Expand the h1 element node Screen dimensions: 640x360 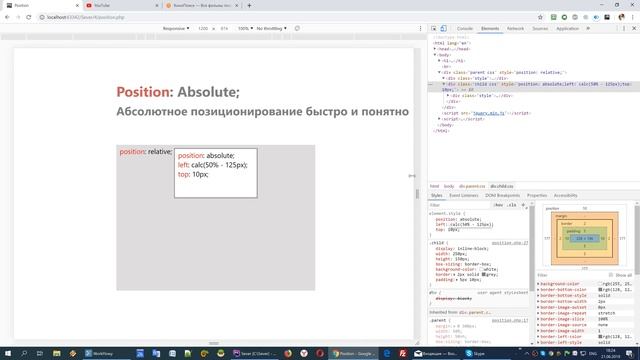coord(439,61)
